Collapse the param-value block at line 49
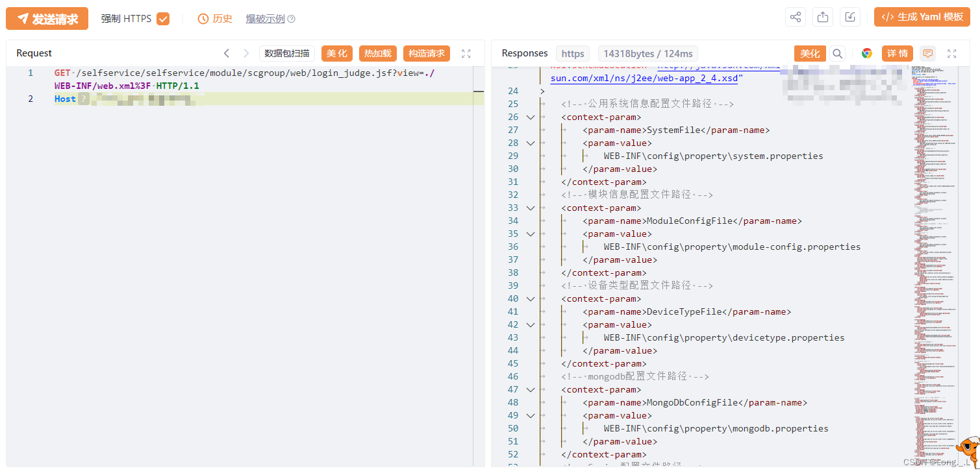 531,415
